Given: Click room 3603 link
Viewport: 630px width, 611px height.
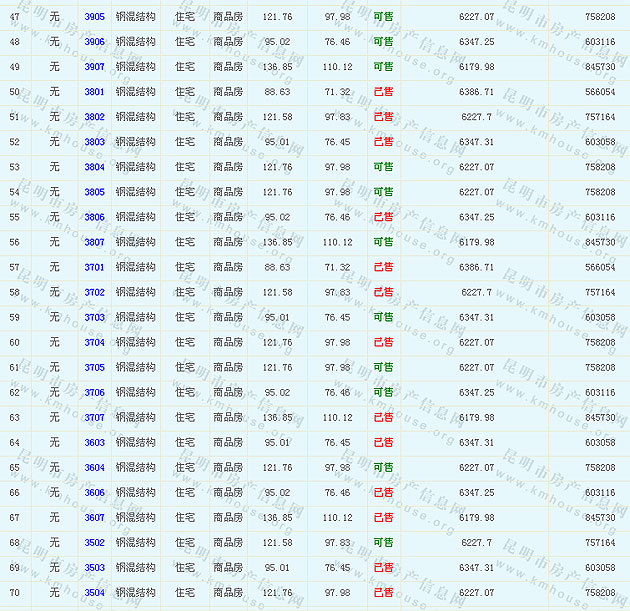Looking at the screenshot, I should (x=94, y=442).
